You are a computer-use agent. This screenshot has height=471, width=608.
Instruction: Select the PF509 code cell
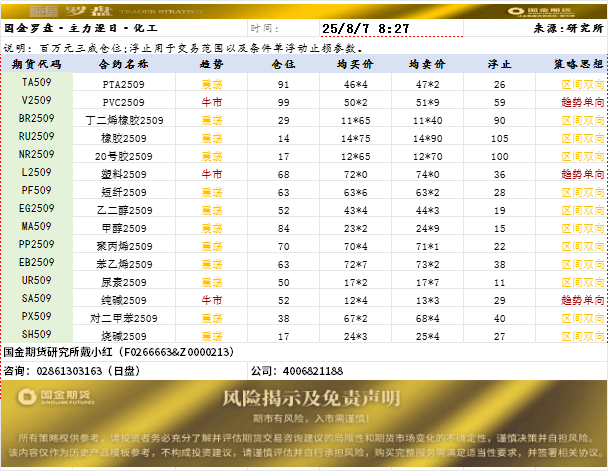click(x=36, y=190)
